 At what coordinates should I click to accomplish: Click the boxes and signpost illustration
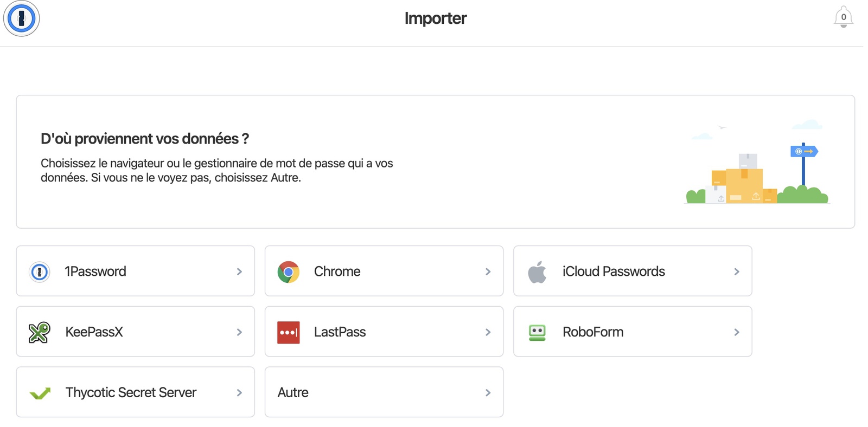(757, 163)
